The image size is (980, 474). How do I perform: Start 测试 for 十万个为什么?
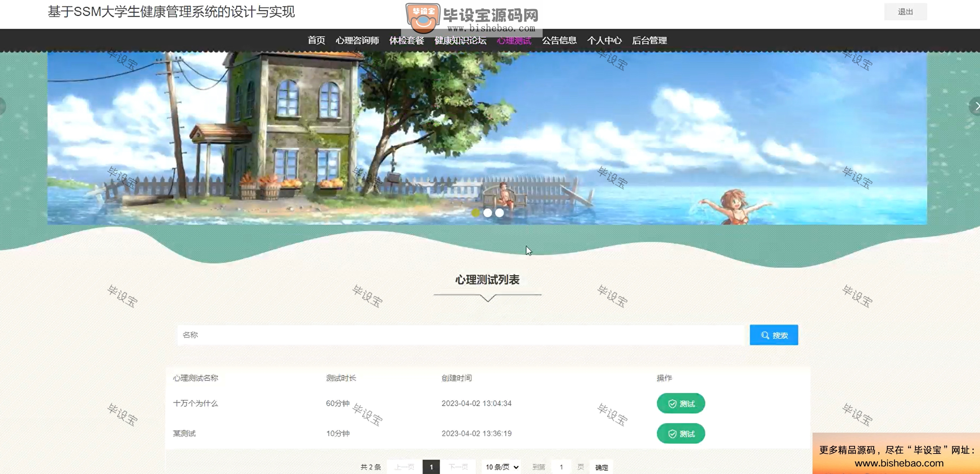681,403
